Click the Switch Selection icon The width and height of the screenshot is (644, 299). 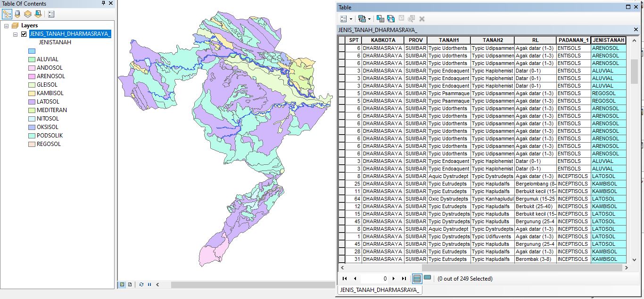point(390,18)
